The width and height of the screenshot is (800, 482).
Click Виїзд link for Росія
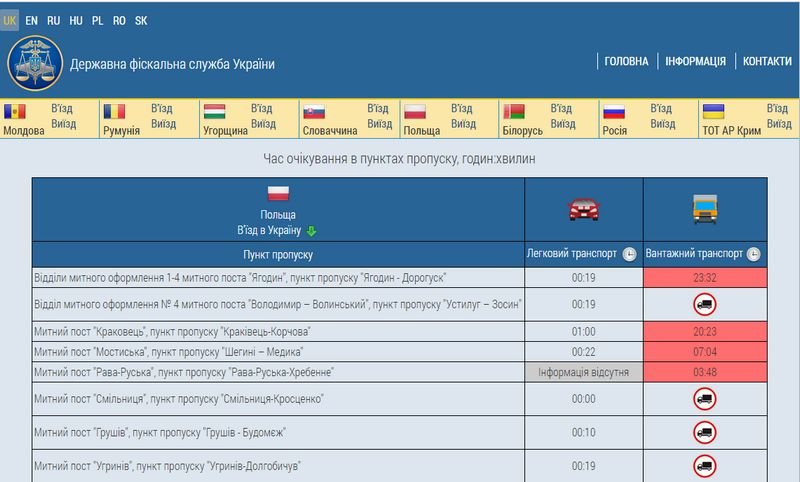point(661,124)
